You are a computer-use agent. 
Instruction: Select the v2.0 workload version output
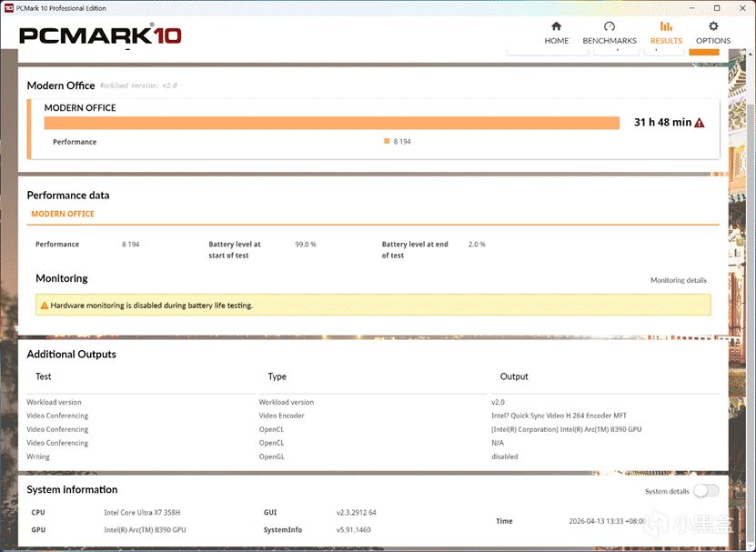[498, 402]
